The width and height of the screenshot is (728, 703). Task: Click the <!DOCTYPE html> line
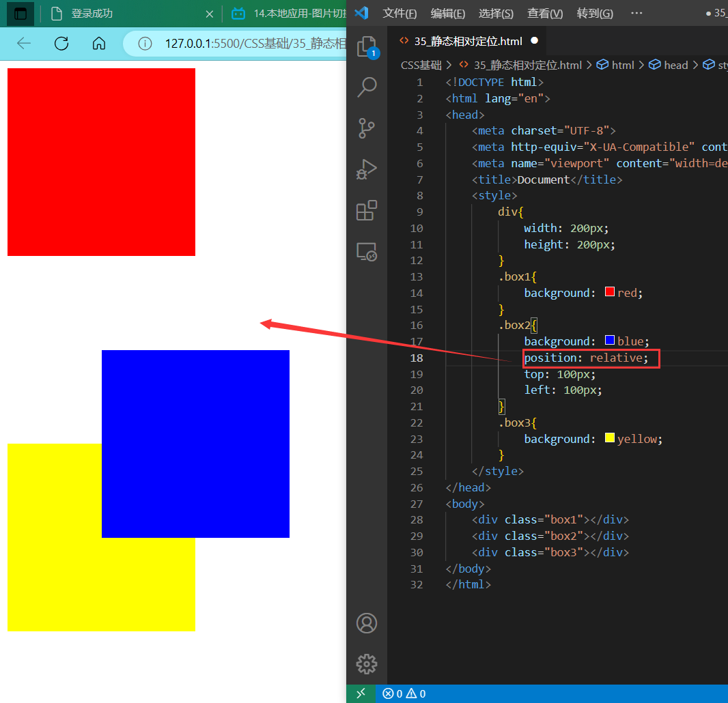(494, 82)
